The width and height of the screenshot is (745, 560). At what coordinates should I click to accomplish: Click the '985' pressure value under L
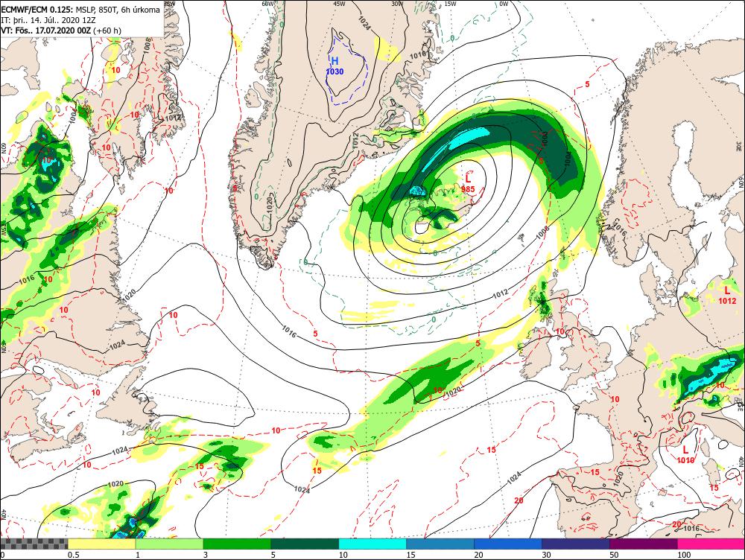tap(468, 189)
